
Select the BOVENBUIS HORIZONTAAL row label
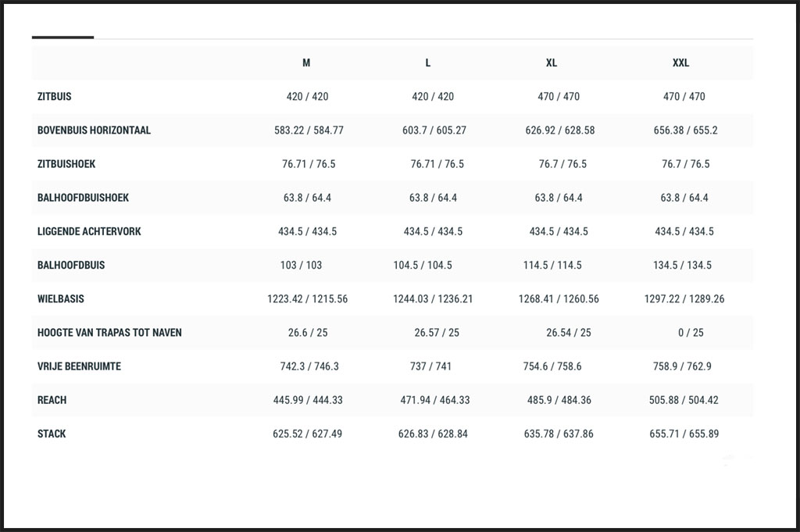coord(94,130)
